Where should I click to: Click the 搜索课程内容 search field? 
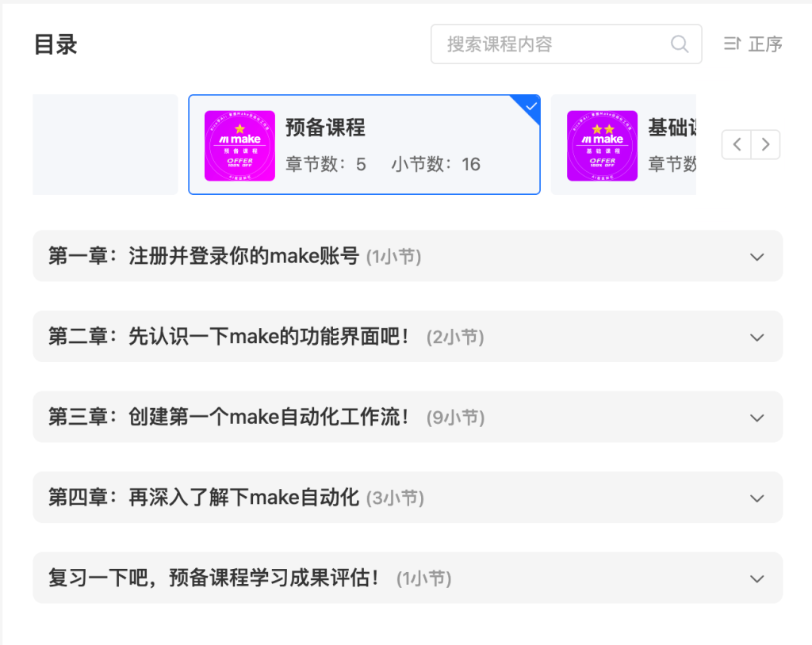(x=555, y=44)
